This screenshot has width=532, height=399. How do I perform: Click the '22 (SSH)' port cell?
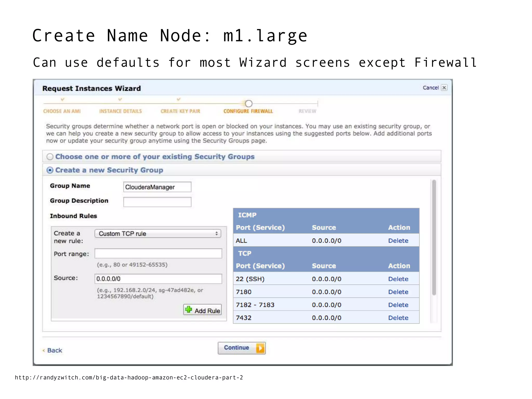[x=250, y=279]
